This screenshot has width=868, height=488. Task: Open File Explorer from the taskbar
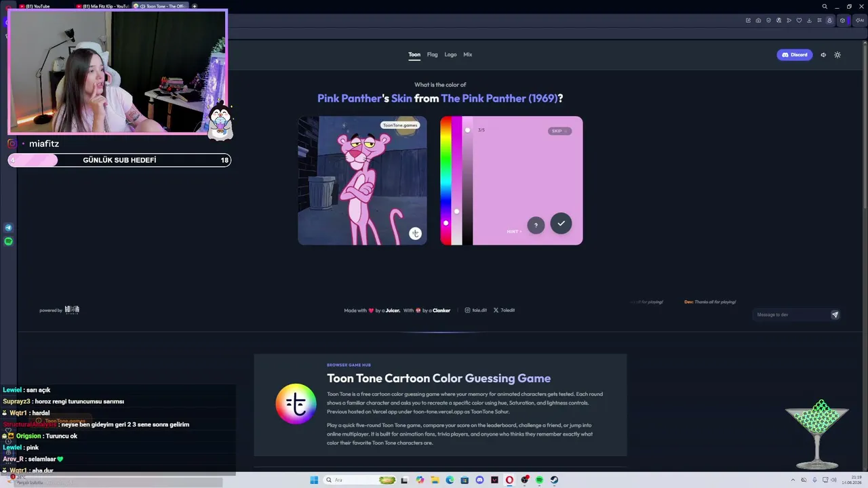click(x=435, y=480)
